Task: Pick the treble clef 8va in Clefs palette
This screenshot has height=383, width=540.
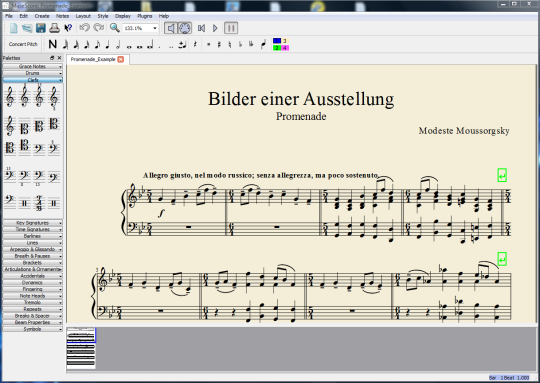Action: coord(24,96)
